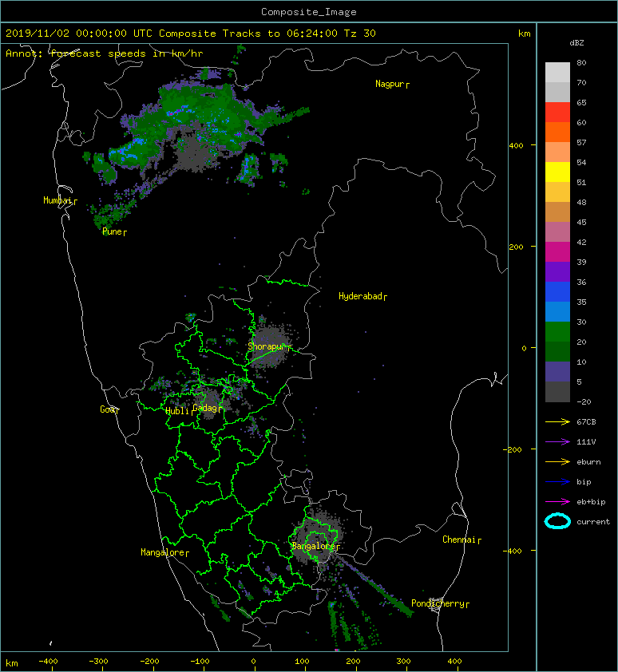This screenshot has width=618, height=672.
Task: Click the Shorapur city label
Action: (x=267, y=346)
